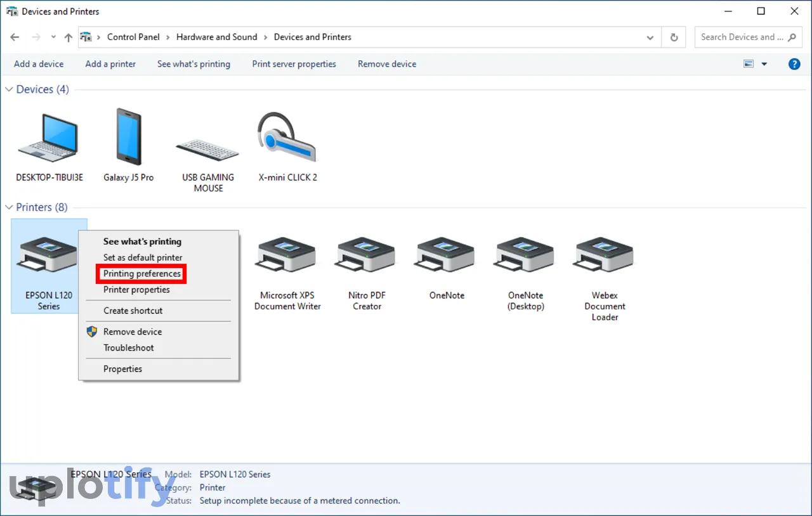Select the Webex Document Loader printer
Image resolution: width=812 pixels, height=516 pixels.
[x=605, y=279]
